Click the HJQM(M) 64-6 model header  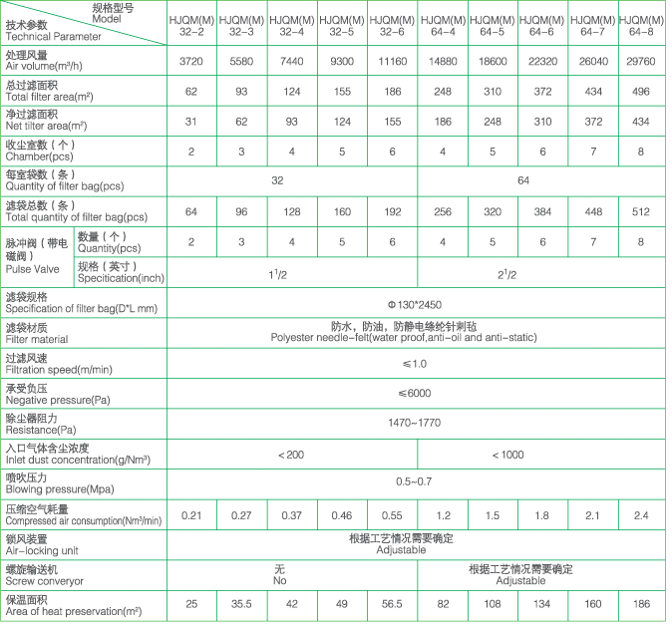coord(542,26)
